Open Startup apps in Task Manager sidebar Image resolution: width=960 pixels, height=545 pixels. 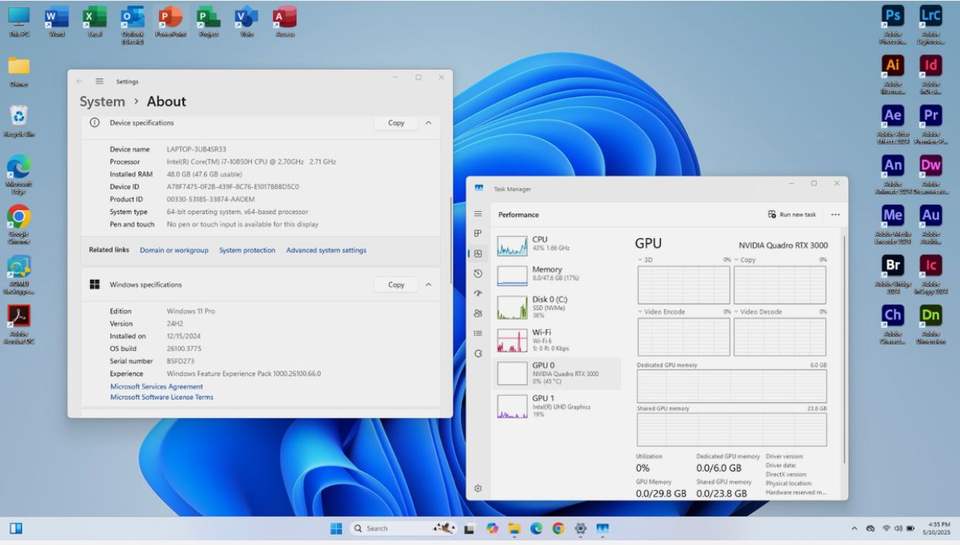478,293
